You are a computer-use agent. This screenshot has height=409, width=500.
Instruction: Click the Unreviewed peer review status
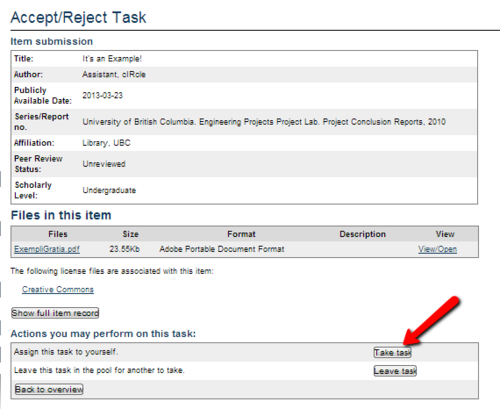tap(104, 164)
